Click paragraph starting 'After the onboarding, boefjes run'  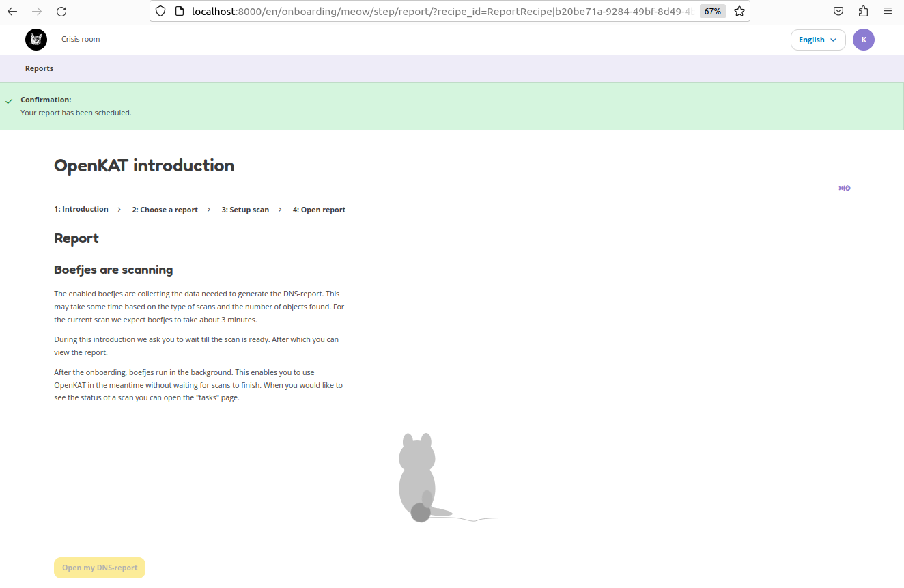point(199,385)
